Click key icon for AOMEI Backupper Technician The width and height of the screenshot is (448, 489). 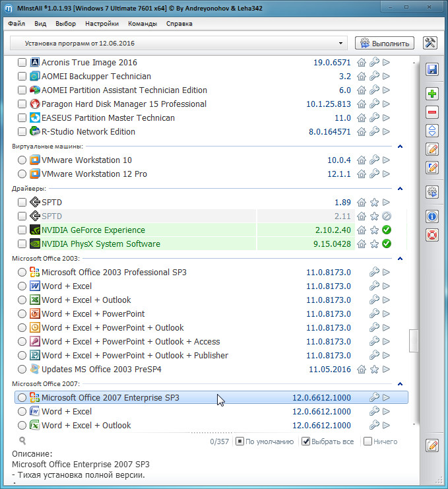(374, 76)
